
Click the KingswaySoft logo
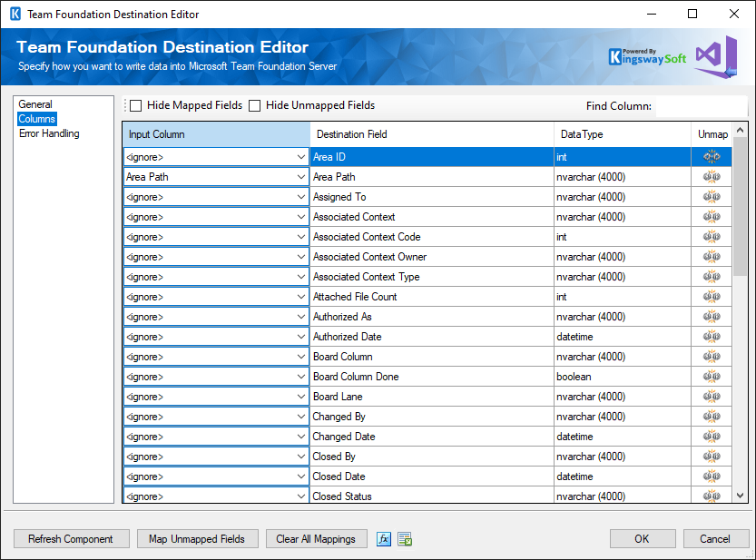tap(647, 57)
